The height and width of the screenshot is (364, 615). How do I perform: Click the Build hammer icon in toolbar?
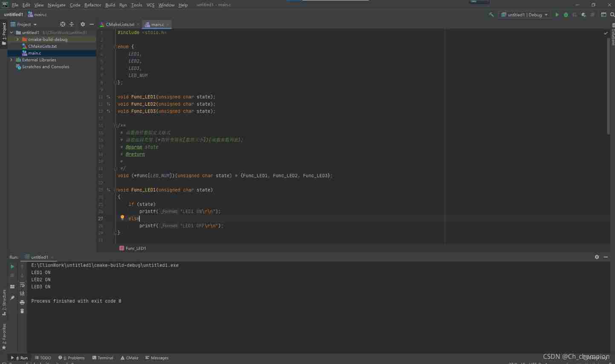coord(491,14)
